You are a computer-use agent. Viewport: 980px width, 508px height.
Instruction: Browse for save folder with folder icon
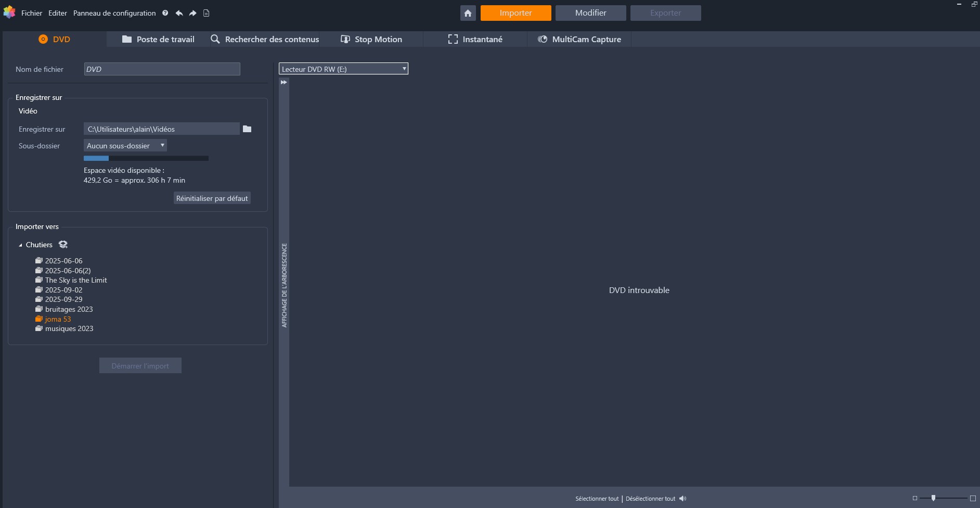pyautogui.click(x=247, y=129)
